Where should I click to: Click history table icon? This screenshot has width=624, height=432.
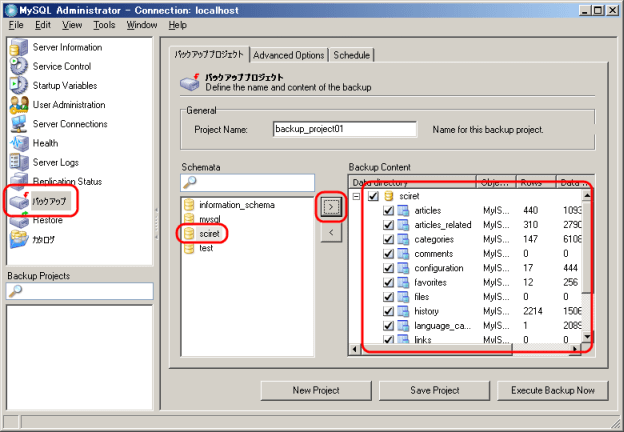point(403,311)
